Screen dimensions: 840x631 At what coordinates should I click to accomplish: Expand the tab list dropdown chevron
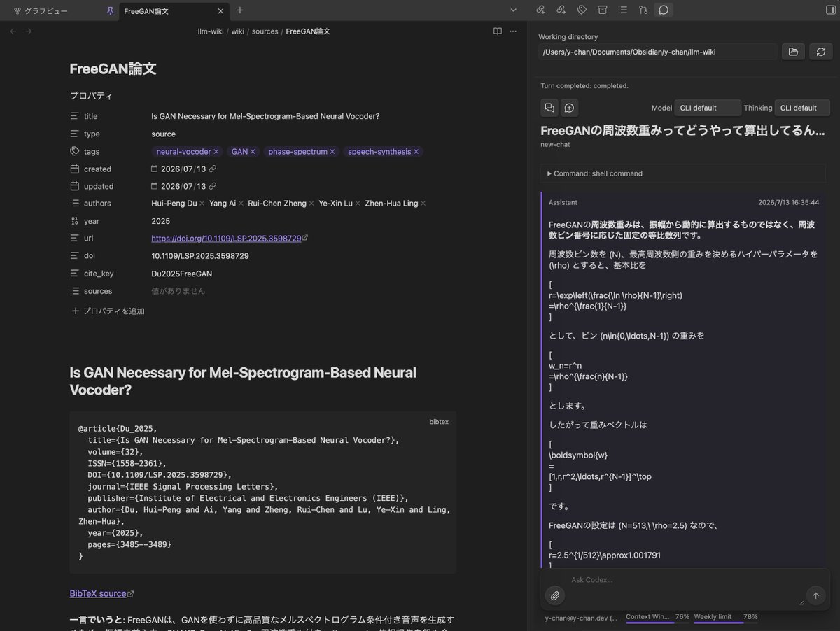click(x=513, y=10)
